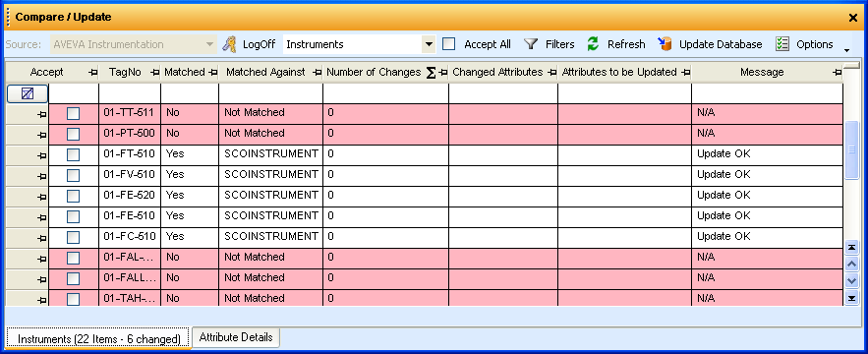Click row pin for 01-FE-510

pos(41,217)
